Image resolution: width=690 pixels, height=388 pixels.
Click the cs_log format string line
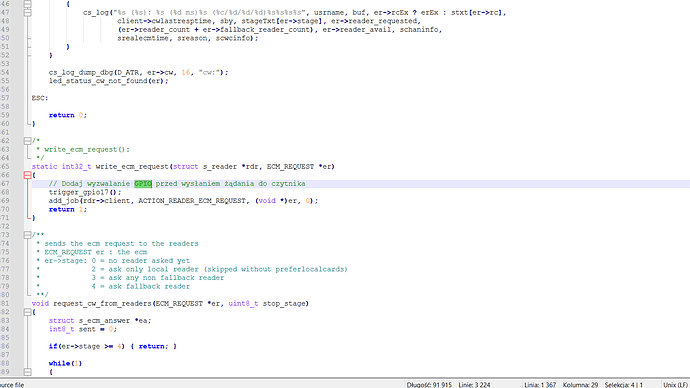(x=294, y=13)
